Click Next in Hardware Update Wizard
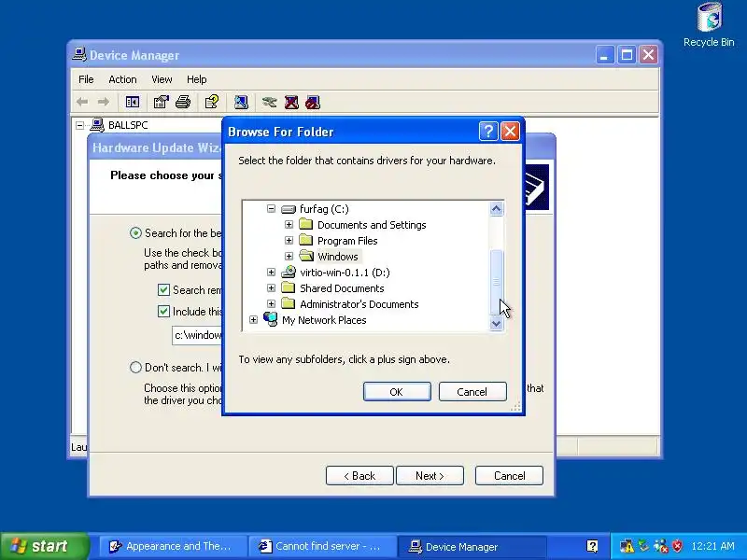This screenshot has height=560, width=747. (430, 475)
